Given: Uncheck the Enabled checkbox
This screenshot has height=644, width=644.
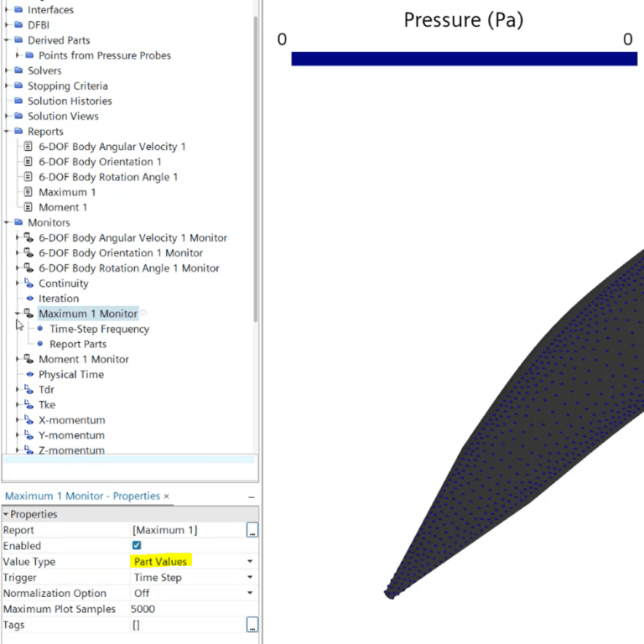Looking at the screenshot, I should pyautogui.click(x=137, y=545).
